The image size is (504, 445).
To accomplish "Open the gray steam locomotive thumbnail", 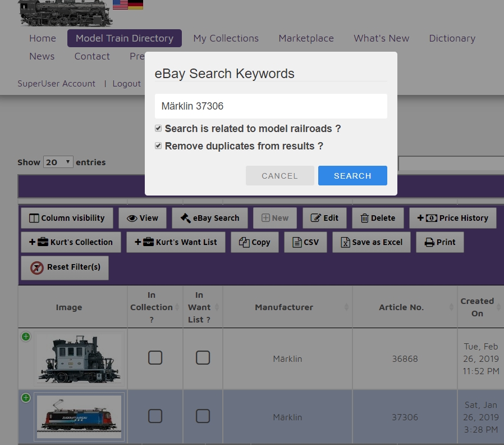I will click(79, 358).
